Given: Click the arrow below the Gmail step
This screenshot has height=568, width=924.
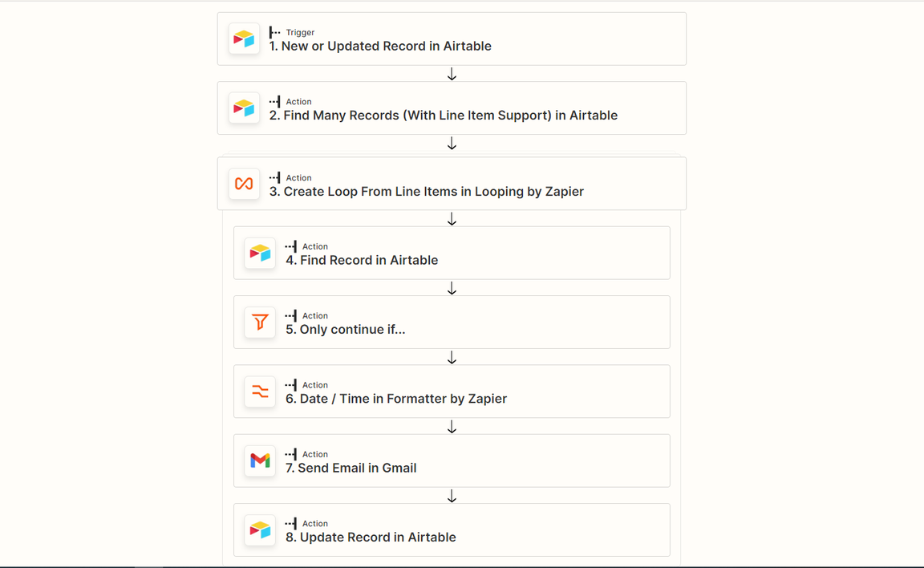Looking at the screenshot, I should (x=452, y=497).
